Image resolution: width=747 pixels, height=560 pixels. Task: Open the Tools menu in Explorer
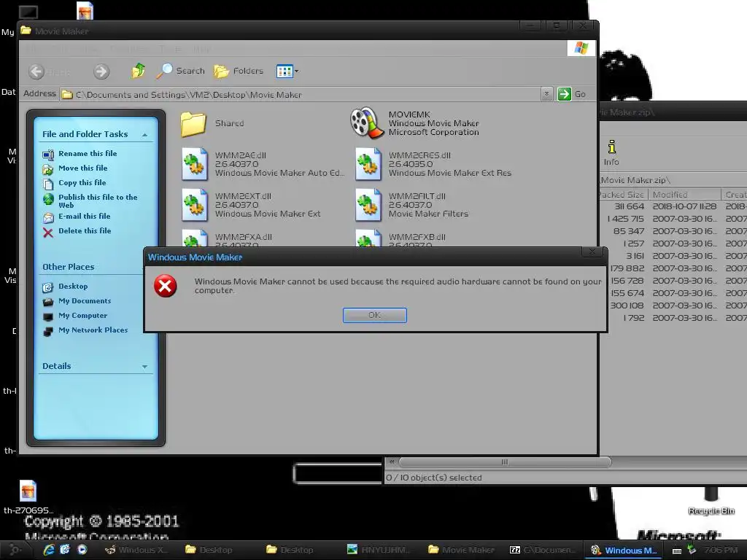click(x=170, y=49)
